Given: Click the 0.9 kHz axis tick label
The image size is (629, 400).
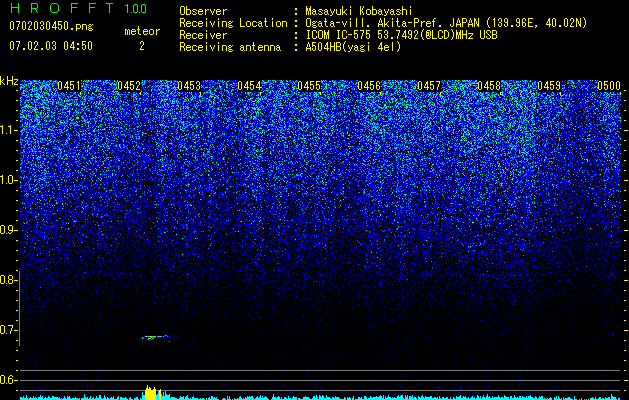Looking at the screenshot, I should click(x=7, y=230).
